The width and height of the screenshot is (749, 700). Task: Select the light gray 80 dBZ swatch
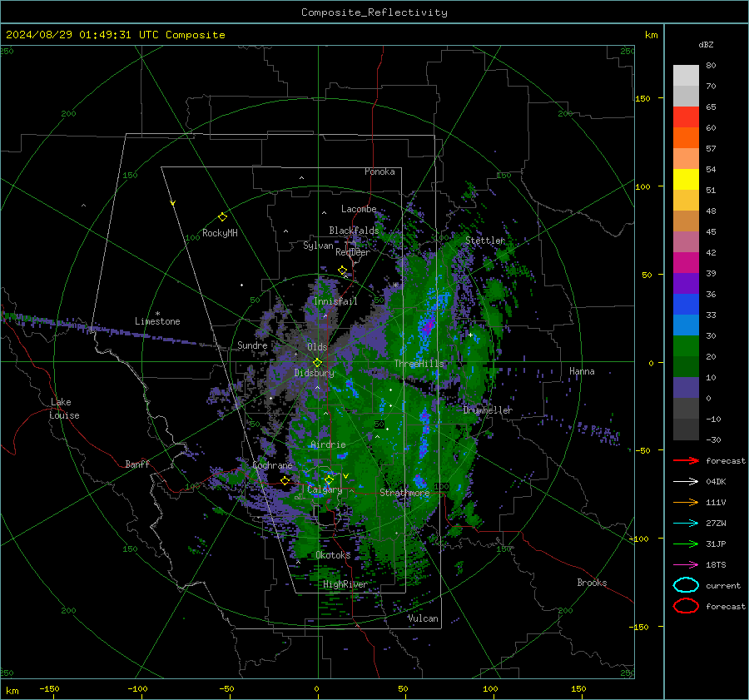tap(686, 75)
